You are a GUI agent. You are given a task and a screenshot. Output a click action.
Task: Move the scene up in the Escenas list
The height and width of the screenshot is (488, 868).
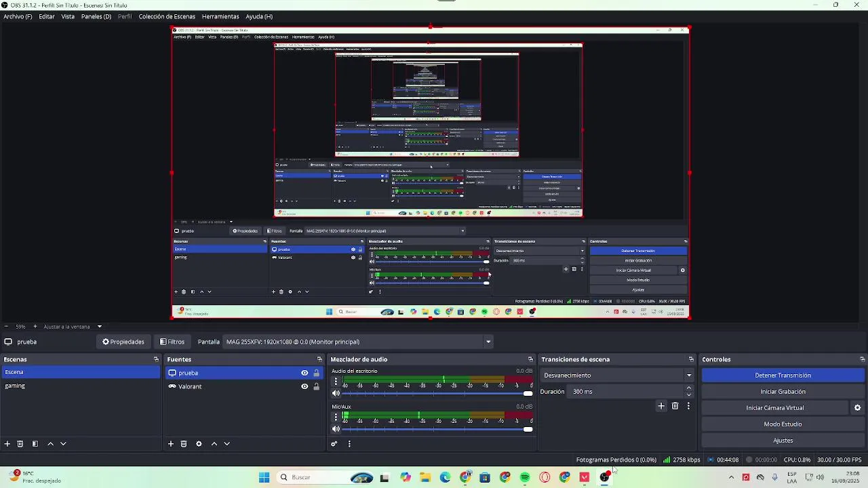click(50, 444)
